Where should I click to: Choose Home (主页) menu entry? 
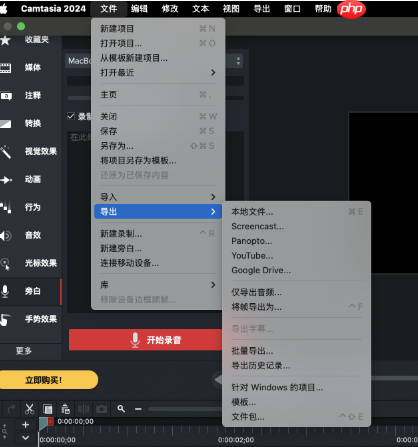(x=158, y=95)
